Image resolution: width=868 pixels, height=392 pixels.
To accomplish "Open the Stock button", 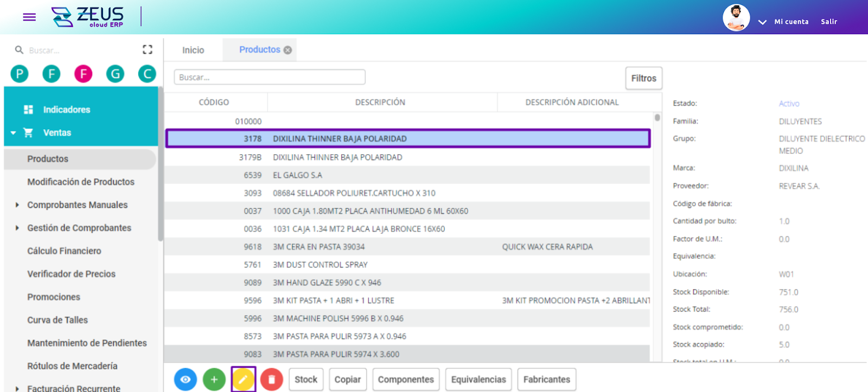I will pos(306,380).
